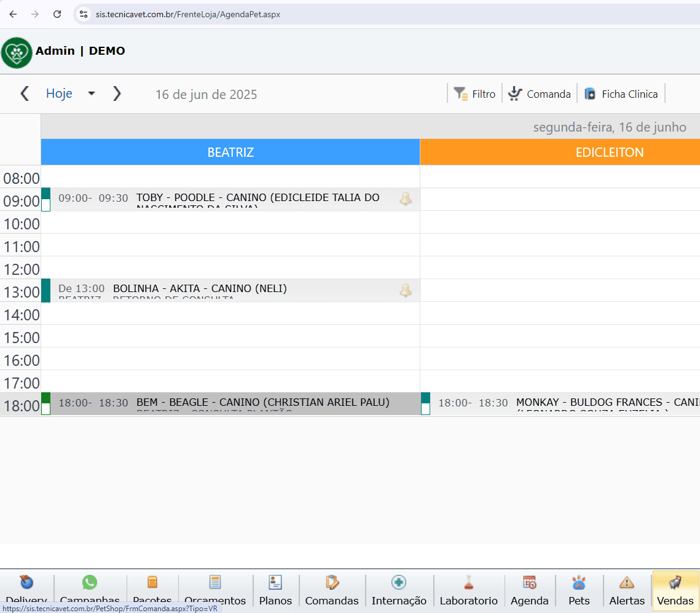Toggle the status box on BEM appointment

[45, 409]
